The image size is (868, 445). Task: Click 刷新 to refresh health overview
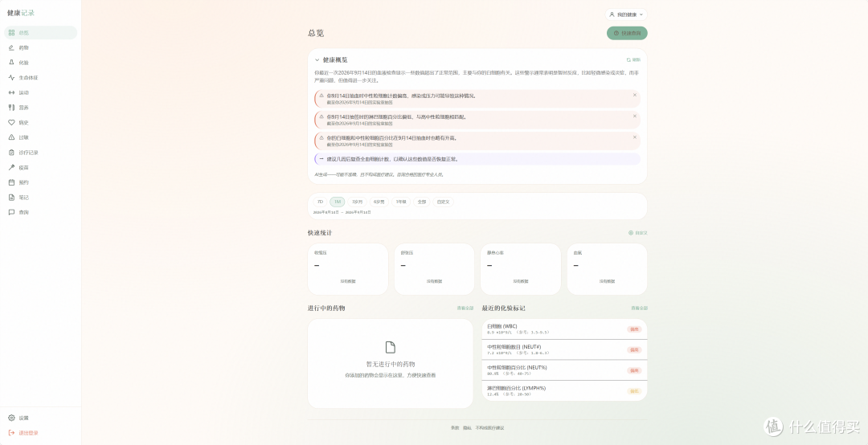tap(633, 59)
